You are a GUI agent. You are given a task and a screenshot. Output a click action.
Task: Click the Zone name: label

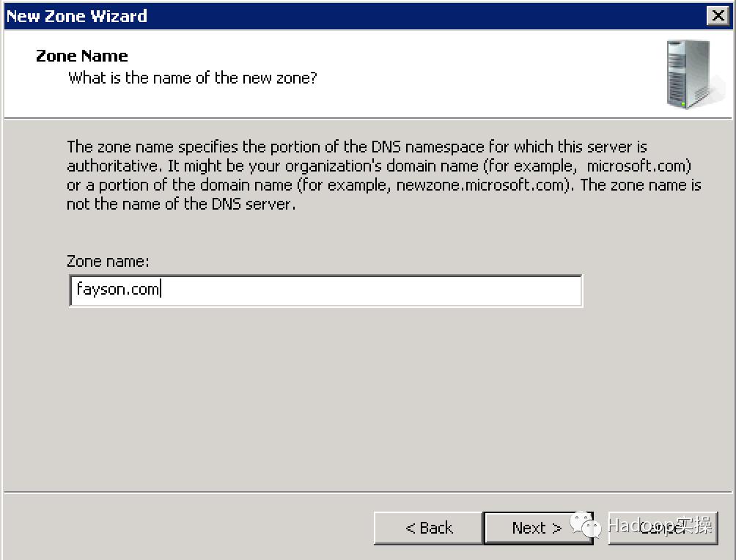tap(108, 261)
